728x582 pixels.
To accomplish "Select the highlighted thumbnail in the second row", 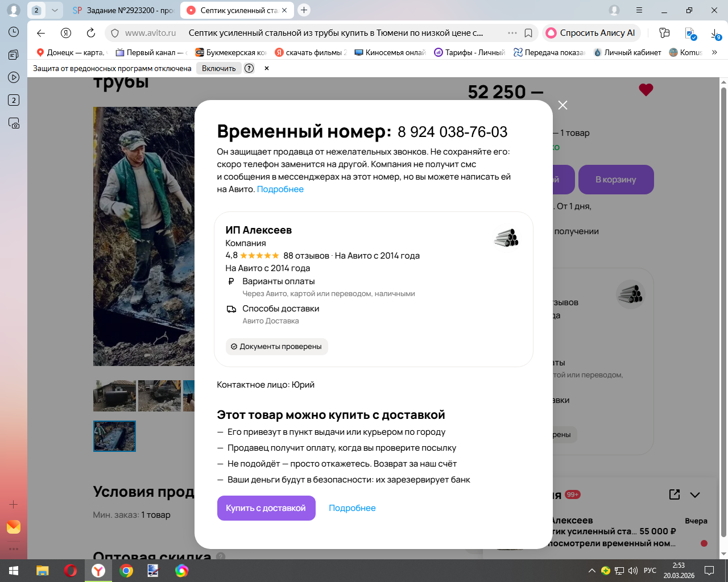I will click(x=114, y=436).
